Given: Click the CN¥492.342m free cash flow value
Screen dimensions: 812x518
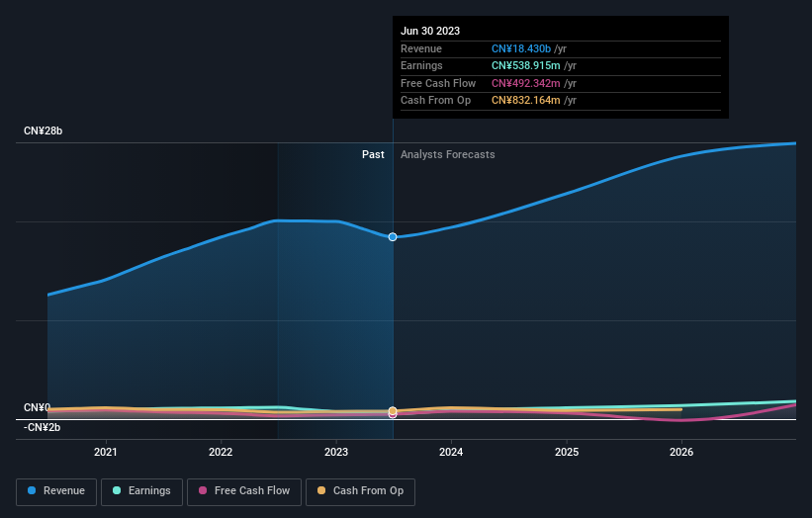Looking at the screenshot, I should tap(525, 83).
